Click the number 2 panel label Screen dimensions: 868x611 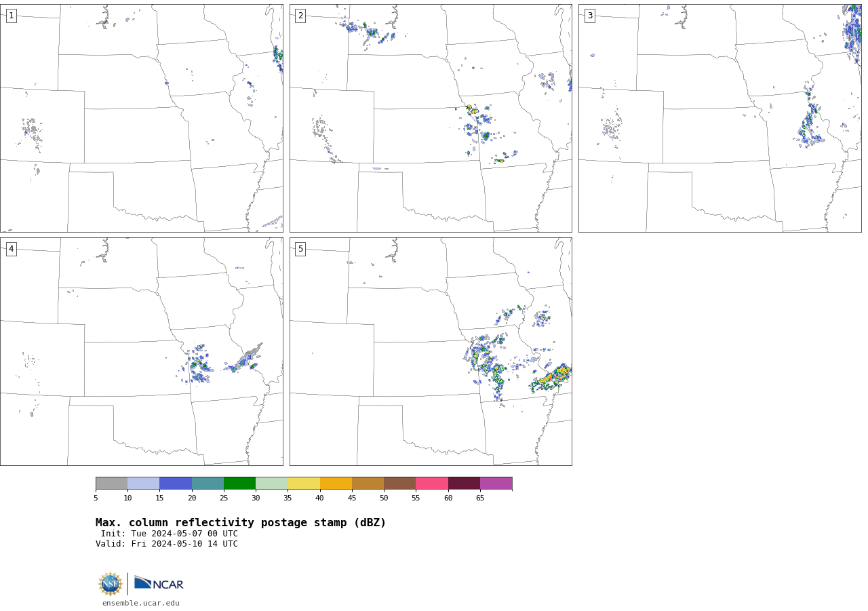click(x=300, y=16)
